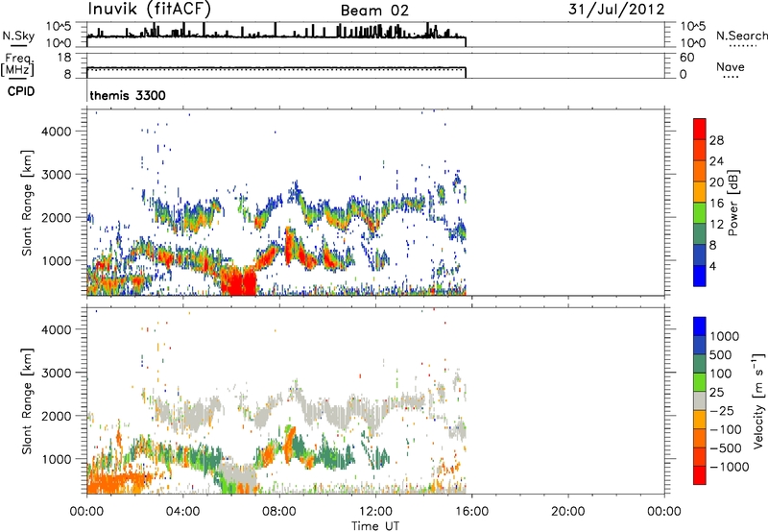Click "Slant Range [km]" label of the velocity panel

pos(27,401)
